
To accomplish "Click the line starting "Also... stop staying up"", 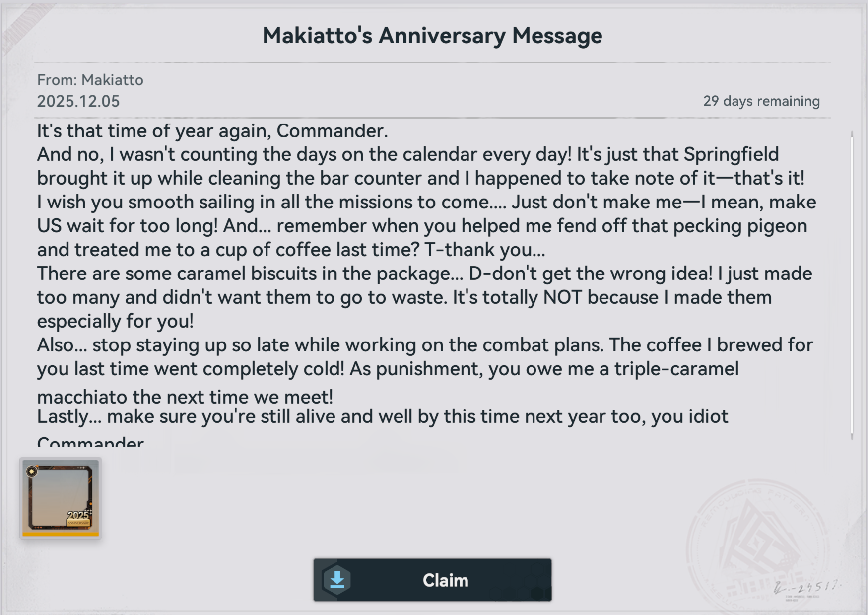I will pyautogui.click(x=424, y=345).
